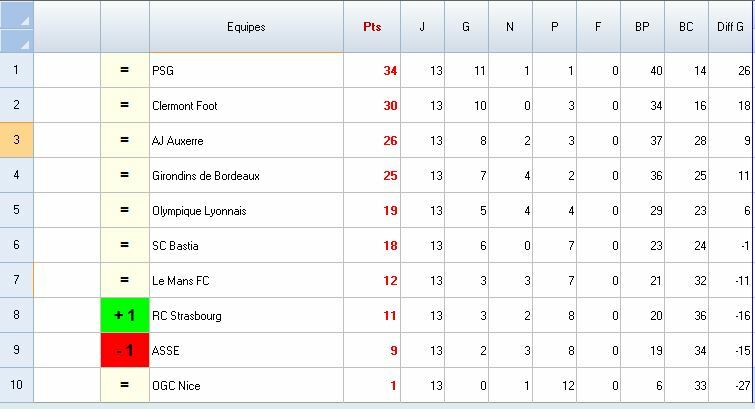Select the row 1 header
755x409 pixels.
click(17, 71)
